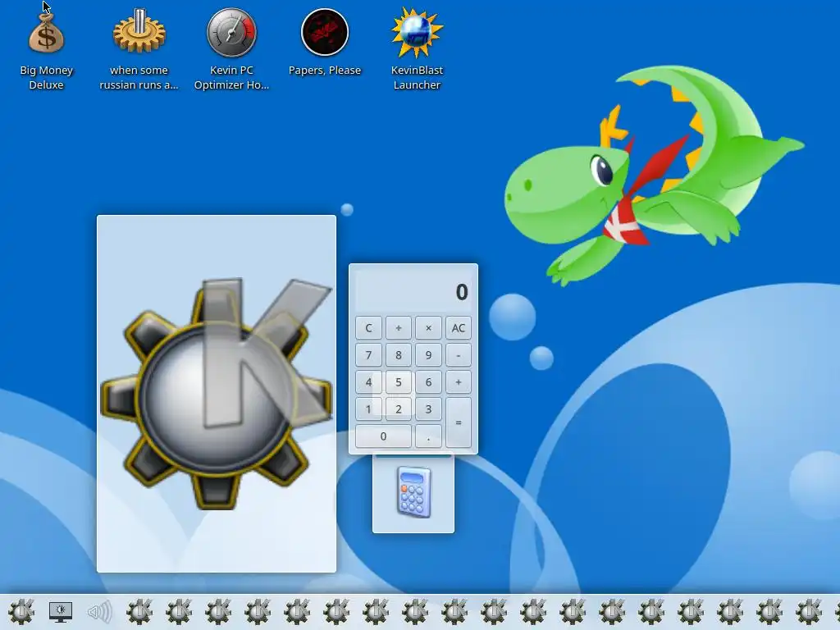Click the minus (-) calculator button
The width and height of the screenshot is (840, 630).
[458, 355]
